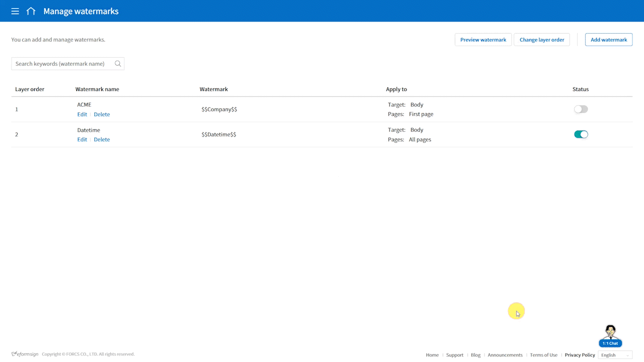Open the 1:1 Chat support widget
Image resolution: width=644 pixels, height=362 pixels.
point(610,336)
